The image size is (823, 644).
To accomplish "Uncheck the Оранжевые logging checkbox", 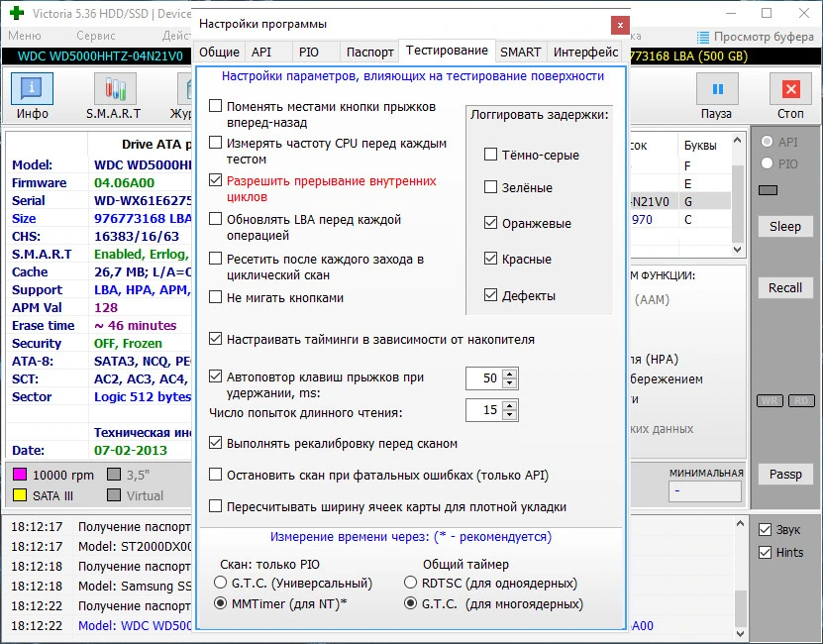I will tap(490, 223).
